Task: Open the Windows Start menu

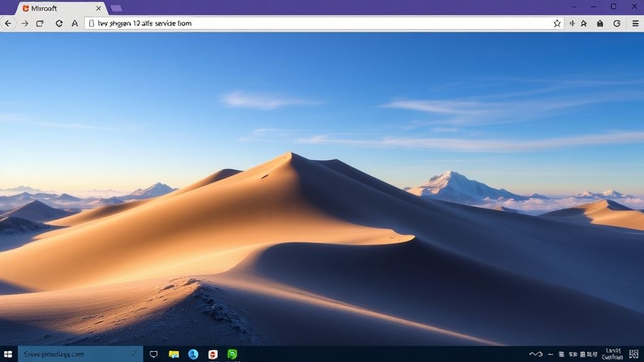Action: (x=8, y=354)
